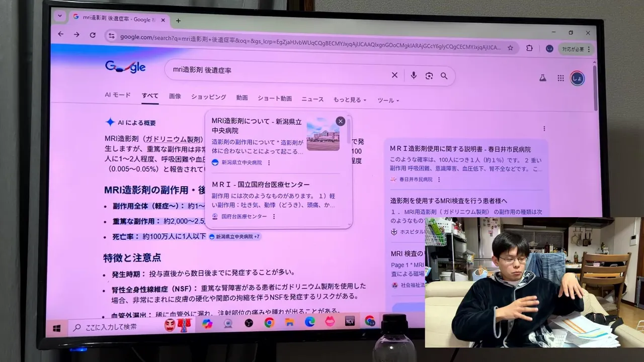Open the Chrome profile avatar in toolbar

pyautogui.click(x=549, y=49)
